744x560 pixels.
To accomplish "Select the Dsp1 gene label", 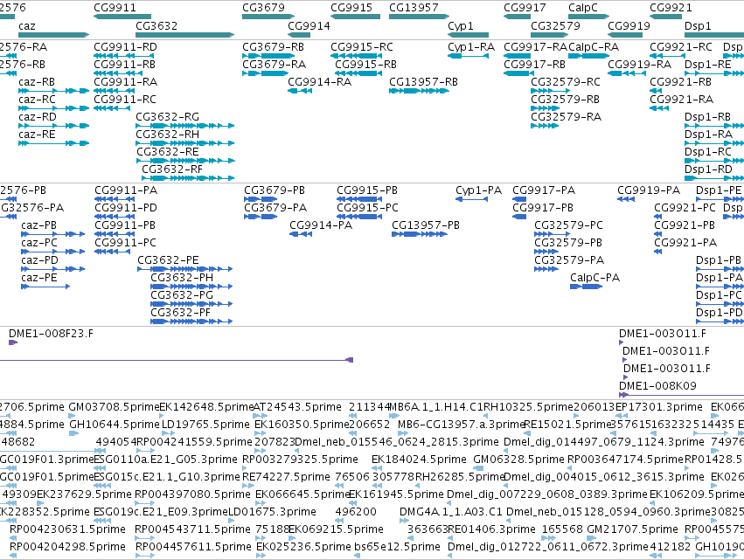I will click(698, 25).
